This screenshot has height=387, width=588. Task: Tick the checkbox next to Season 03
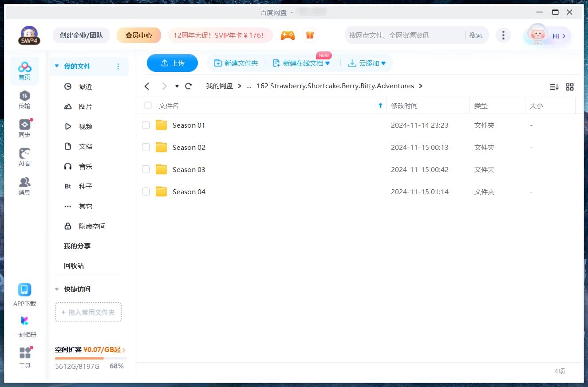[146, 169]
